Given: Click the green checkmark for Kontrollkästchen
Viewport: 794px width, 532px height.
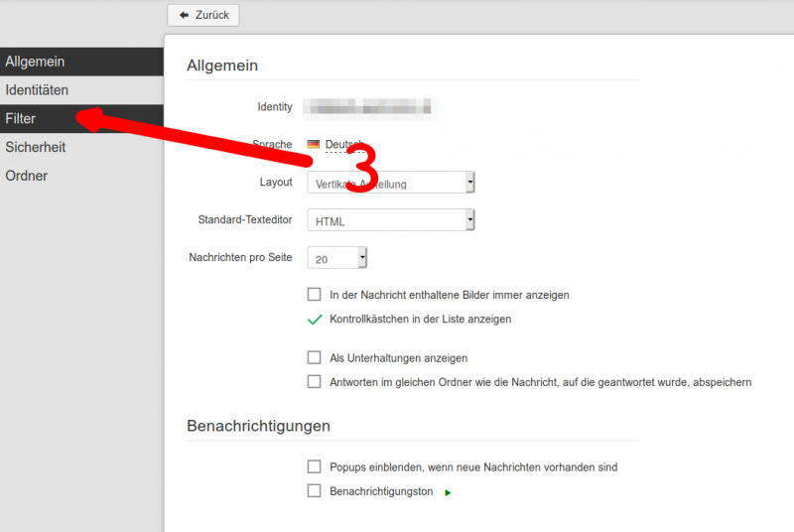Looking at the screenshot, I should tap(315, 320).
